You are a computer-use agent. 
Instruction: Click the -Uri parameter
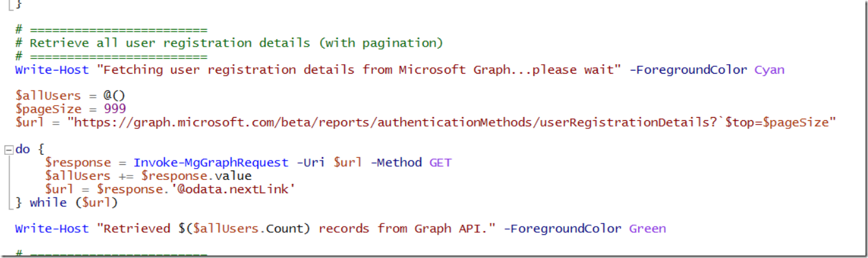tap(311, 162)
